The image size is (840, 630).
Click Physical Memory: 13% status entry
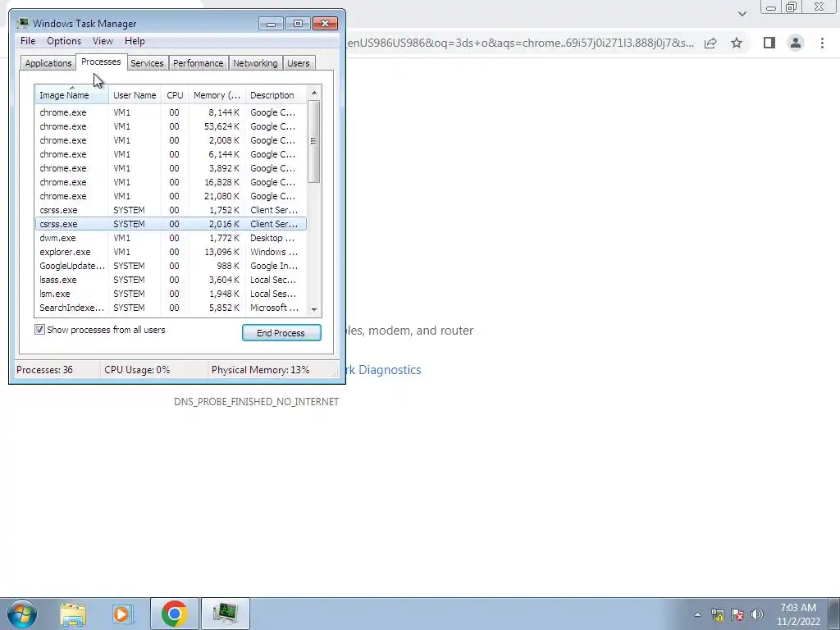260,370
